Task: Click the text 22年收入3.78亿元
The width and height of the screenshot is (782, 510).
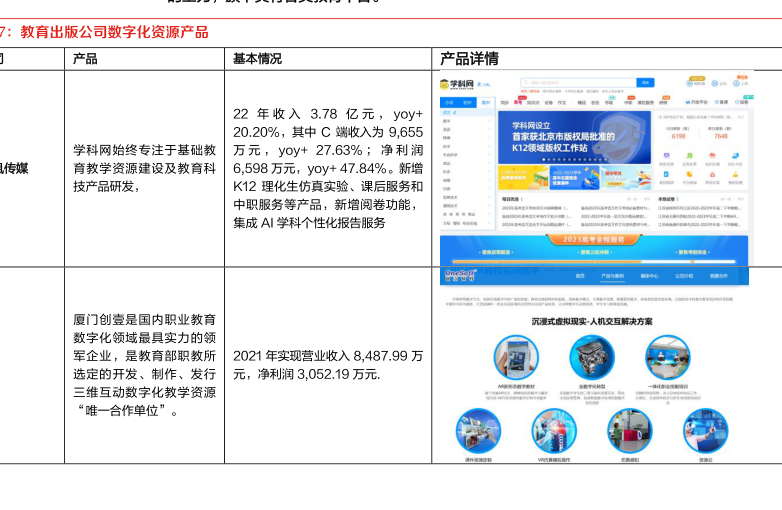Action: click(x=304, y=114)
